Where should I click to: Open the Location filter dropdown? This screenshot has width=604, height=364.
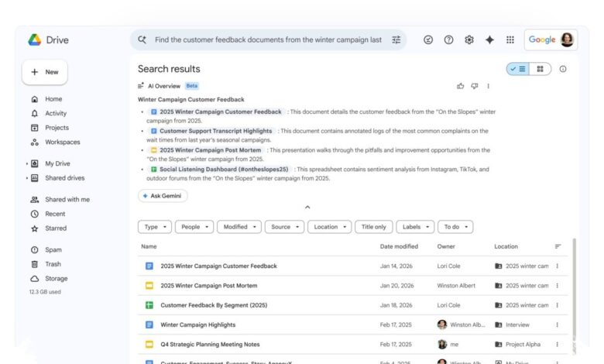(330, 227)
